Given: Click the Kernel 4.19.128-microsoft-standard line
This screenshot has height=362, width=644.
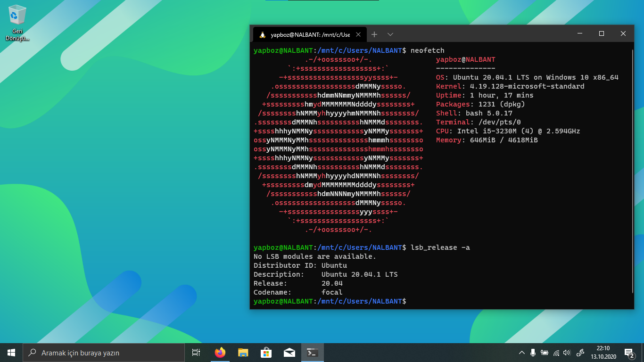Looking at the screenshot, I should pyautogui.click(x=510, y=86).
